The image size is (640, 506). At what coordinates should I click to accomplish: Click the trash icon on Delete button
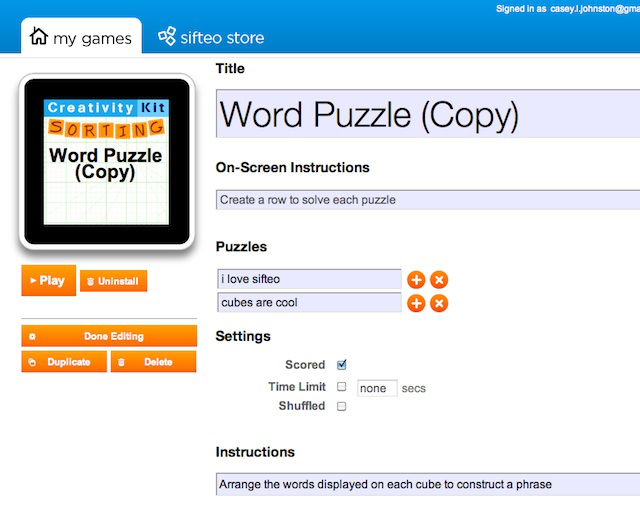[121, 362]
